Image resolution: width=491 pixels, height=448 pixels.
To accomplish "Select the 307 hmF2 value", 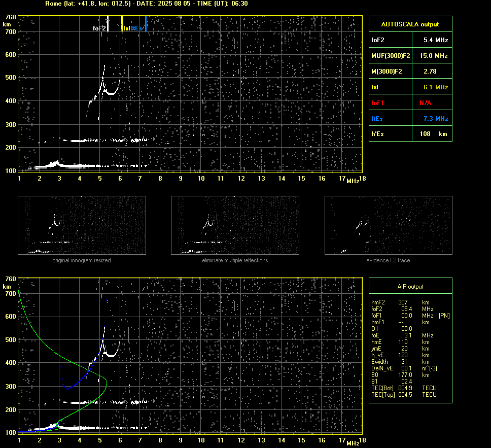I will coord(403,302).
